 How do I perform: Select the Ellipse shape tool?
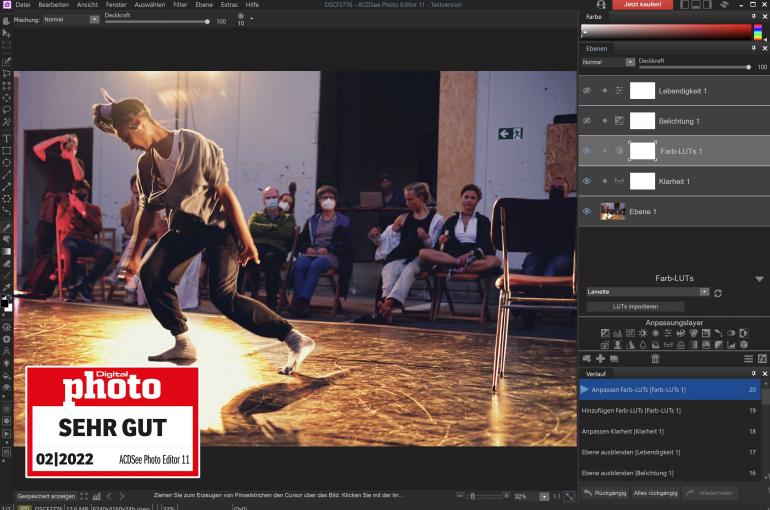click(x=6, y=162)
